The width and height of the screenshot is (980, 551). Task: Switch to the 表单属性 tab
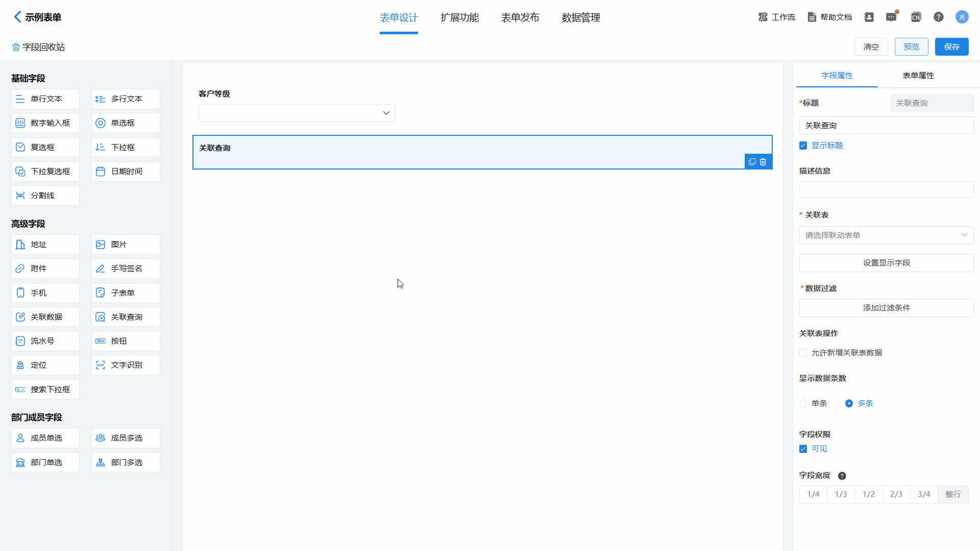(x=918, y=76)
